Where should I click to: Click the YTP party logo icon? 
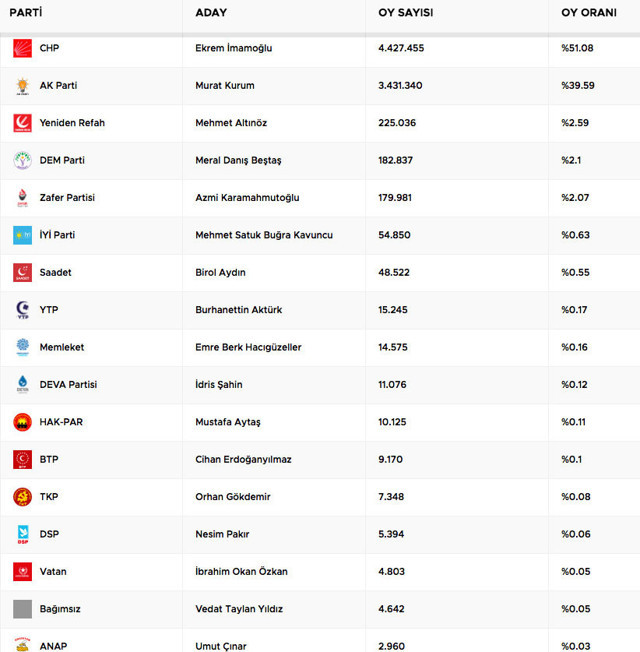[x=22, y=310]
